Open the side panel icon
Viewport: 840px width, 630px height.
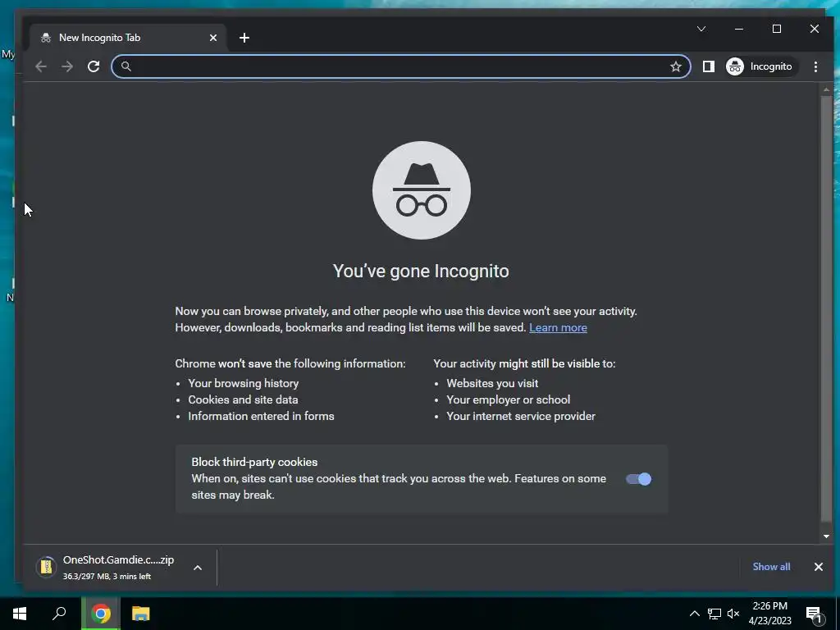[708, 66]
